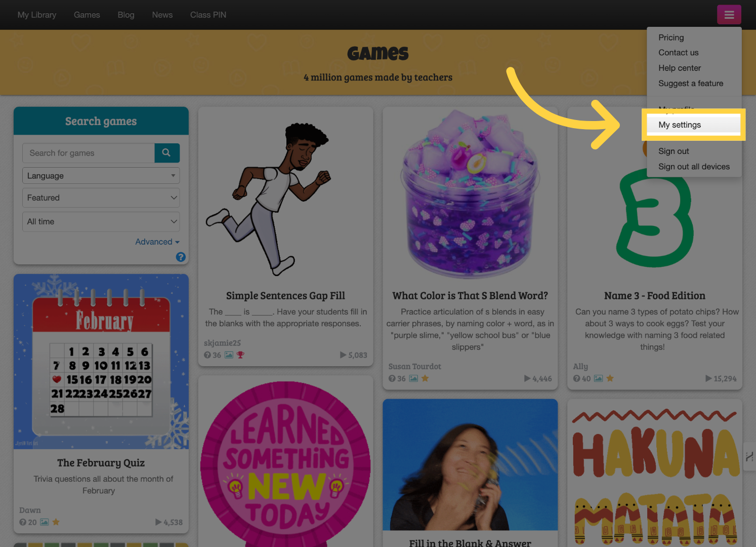Click the Search for games input field
The height and width of the screenshot is (547, 756).
tap(89, 153)
